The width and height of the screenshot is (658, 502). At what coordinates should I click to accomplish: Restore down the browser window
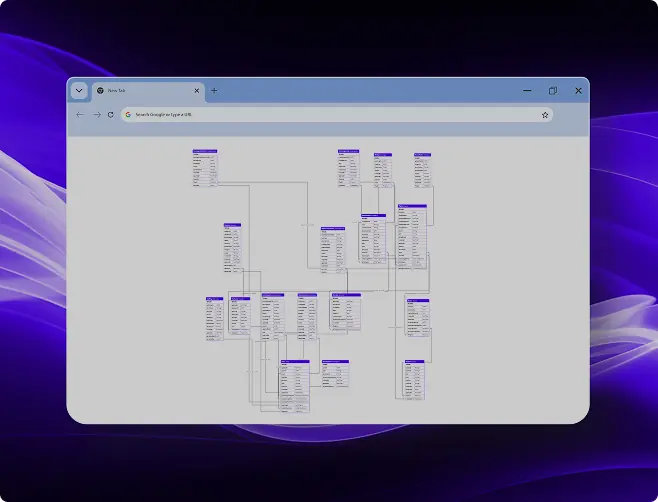[553, 91]
